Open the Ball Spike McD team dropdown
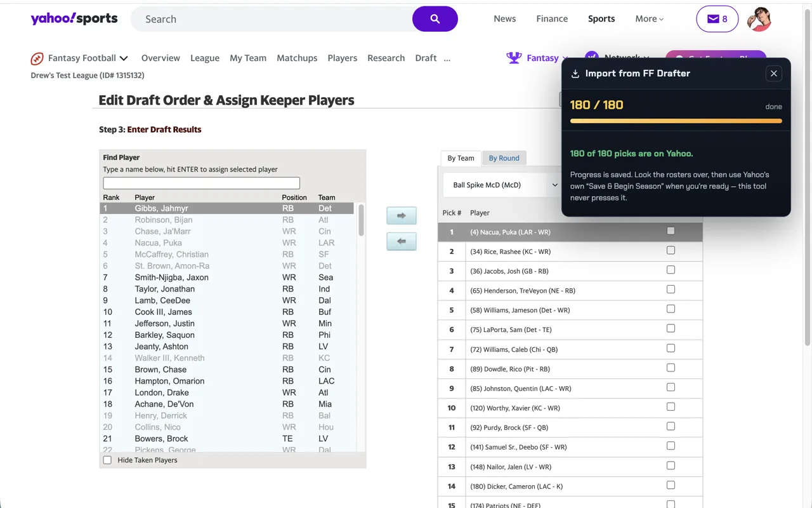Viewport: 812px width, 508px height. pos(503,185)
